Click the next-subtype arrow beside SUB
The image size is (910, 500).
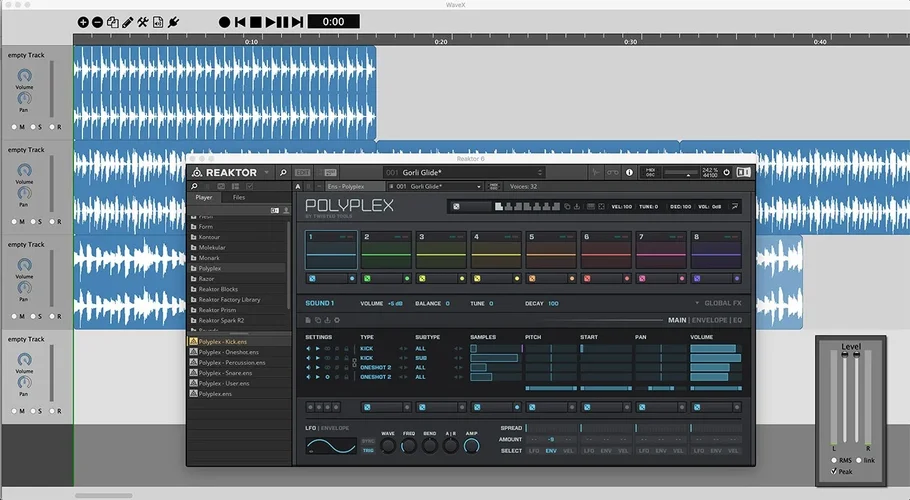tap(461, 358)
